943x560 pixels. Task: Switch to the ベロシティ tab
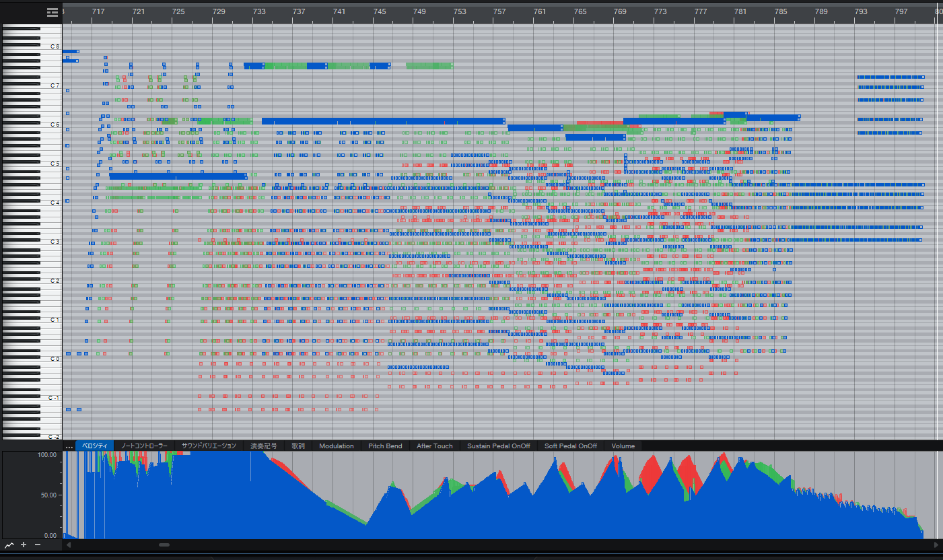pyautogui.click(x=94, y=446)
